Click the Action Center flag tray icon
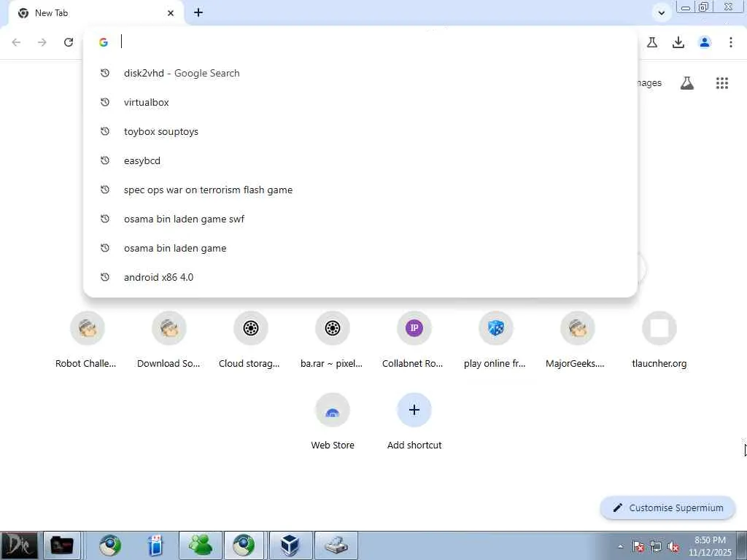Screen dimensions: 747x560 click(x=638, y=547)
